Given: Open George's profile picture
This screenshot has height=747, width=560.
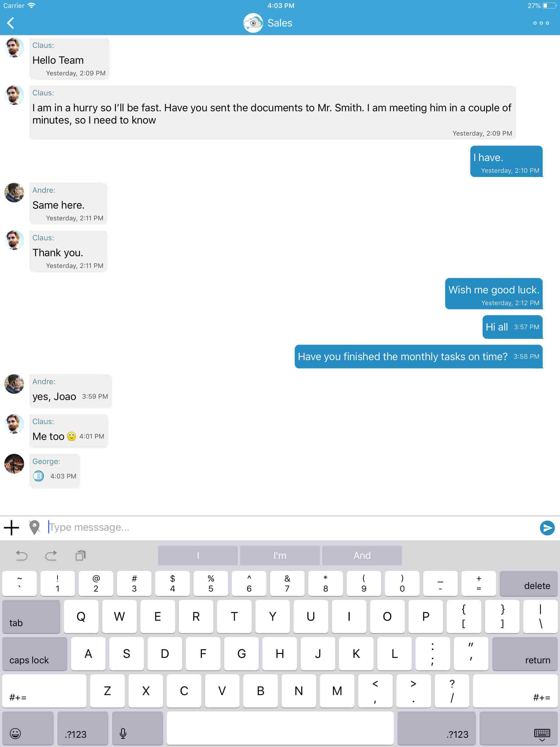Looking at the screenshot, I should coord(14,464).
